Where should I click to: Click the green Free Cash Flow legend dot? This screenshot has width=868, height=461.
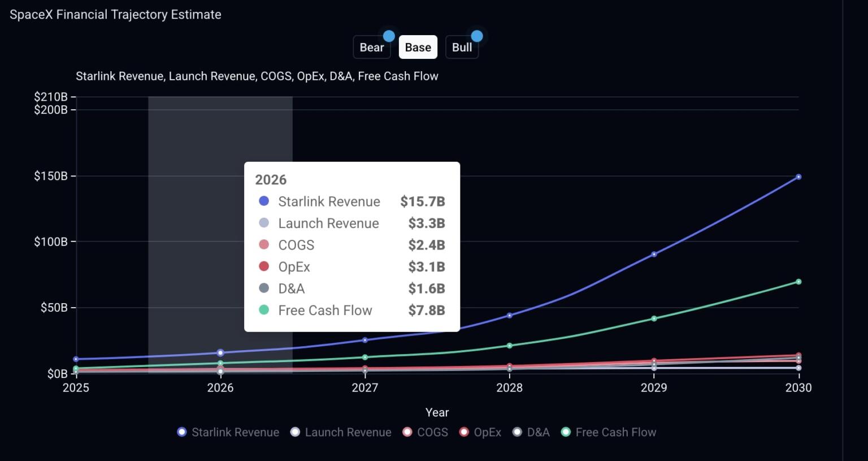[566, 432]
